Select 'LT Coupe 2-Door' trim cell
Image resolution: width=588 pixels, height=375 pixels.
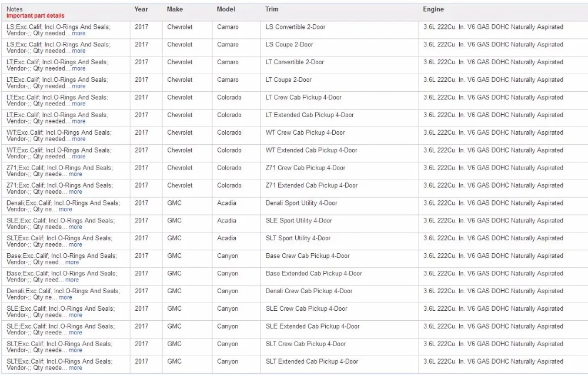289,80
